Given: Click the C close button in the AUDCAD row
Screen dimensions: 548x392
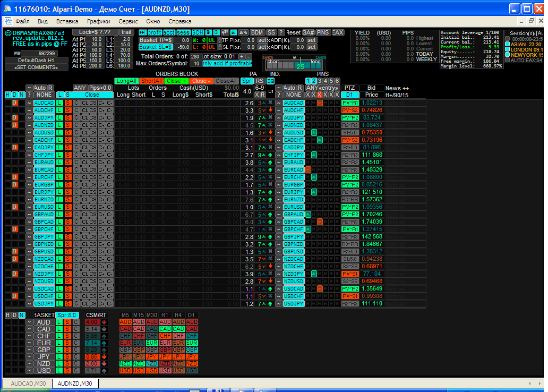Looking at the screenshot, I should (76, 103).
